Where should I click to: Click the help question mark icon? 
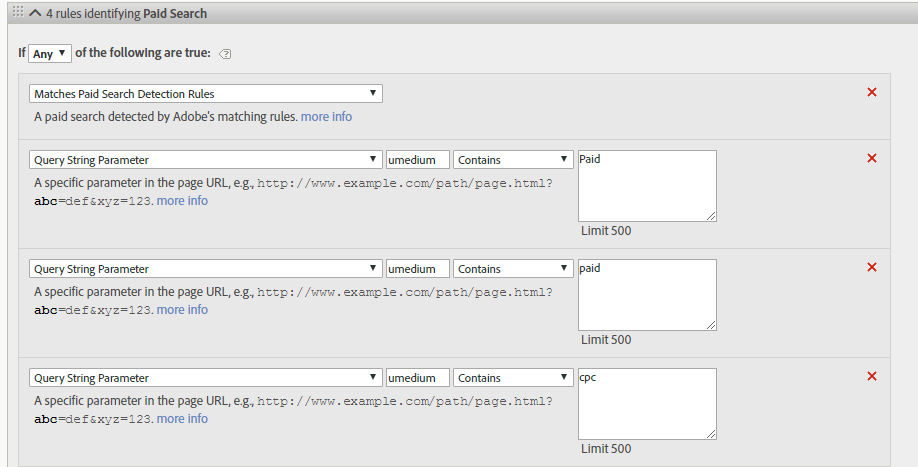(225, 54)
